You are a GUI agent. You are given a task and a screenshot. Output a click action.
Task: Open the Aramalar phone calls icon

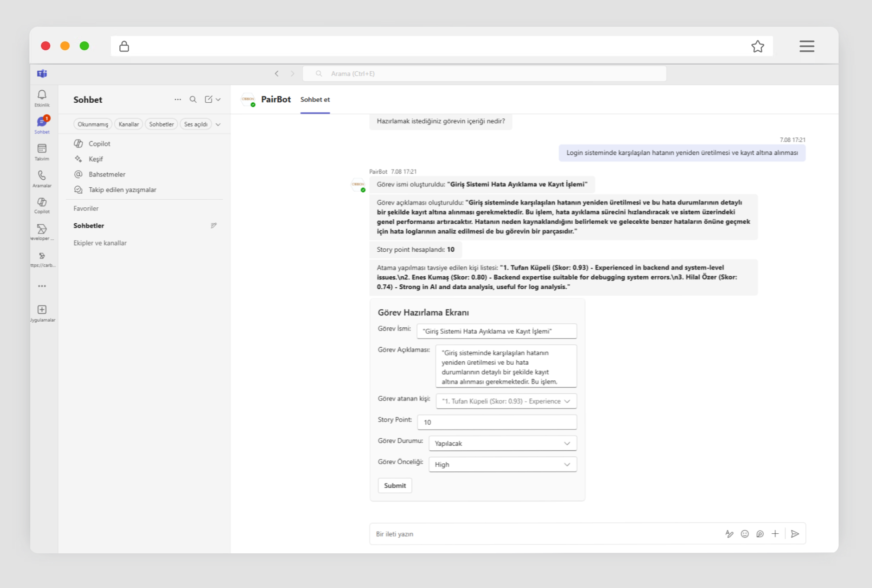pyautogui.click(x=42, y=176)
